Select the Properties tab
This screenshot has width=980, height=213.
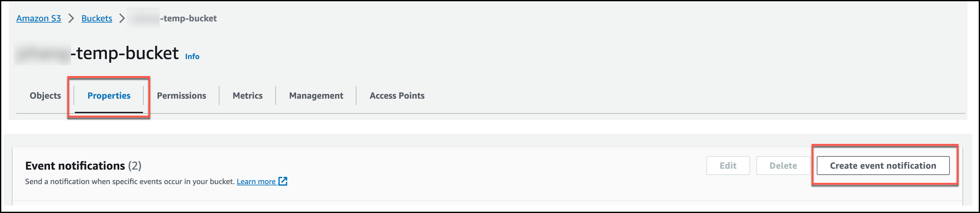click(x=109, y=96)
